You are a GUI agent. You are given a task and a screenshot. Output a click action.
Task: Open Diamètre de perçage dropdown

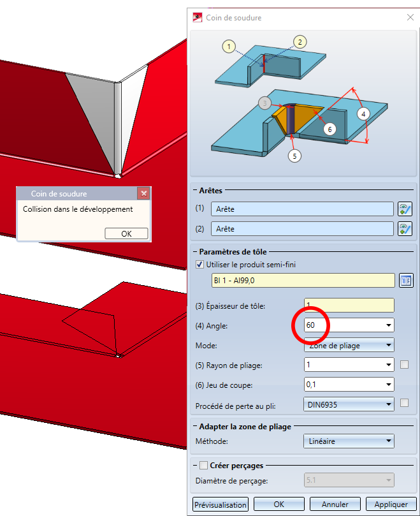coord(349,480)
